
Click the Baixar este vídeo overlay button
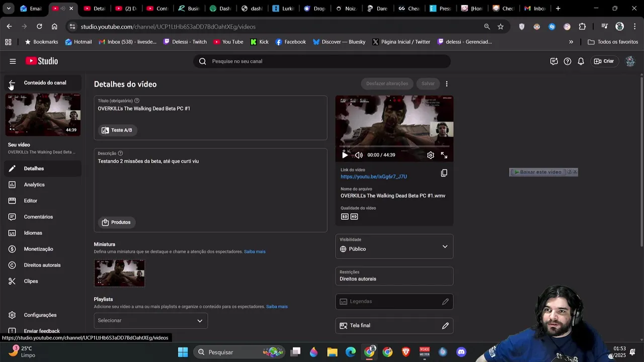[x=538, y=172]
